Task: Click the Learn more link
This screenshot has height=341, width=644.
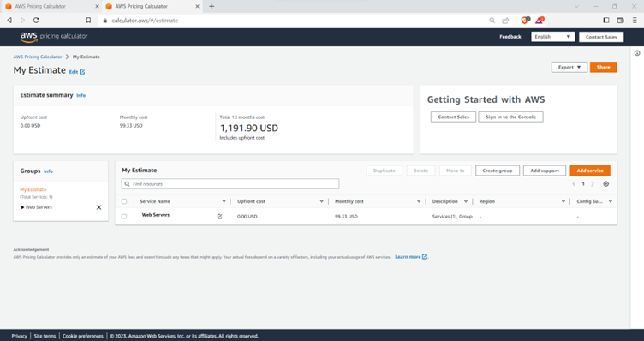Action: [x=408, y=257]
